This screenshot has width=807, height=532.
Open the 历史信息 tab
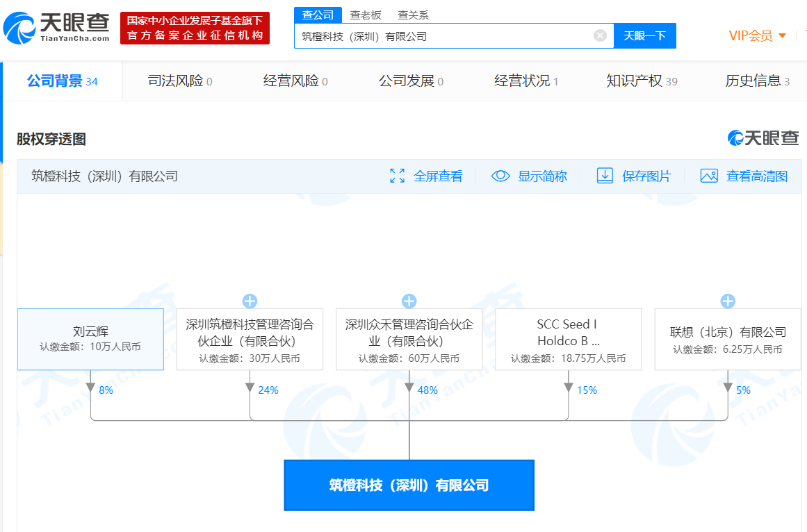pos(757,81)
